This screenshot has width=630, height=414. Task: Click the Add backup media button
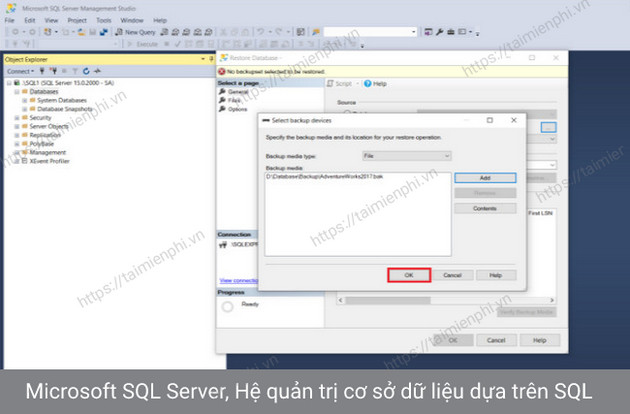coord(485,178)
